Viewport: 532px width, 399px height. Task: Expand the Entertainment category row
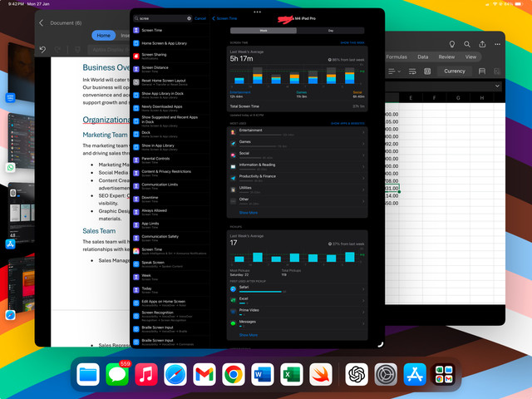[298, 132]
